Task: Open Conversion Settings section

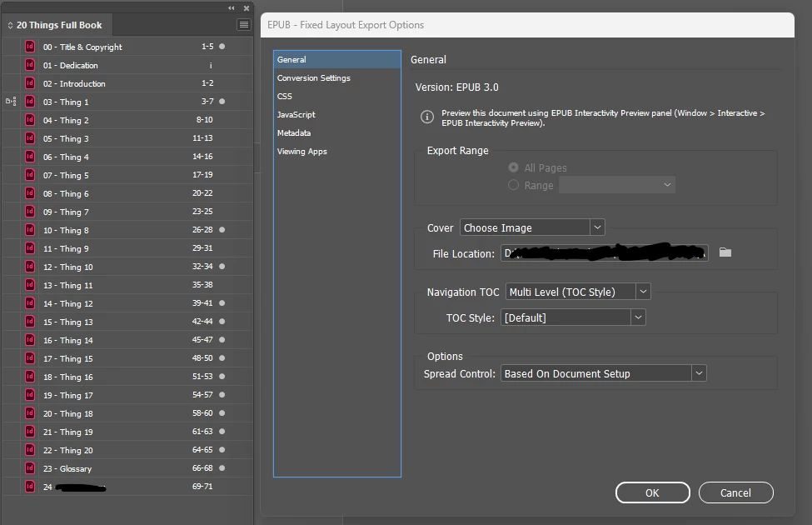Action: point(337,77)
